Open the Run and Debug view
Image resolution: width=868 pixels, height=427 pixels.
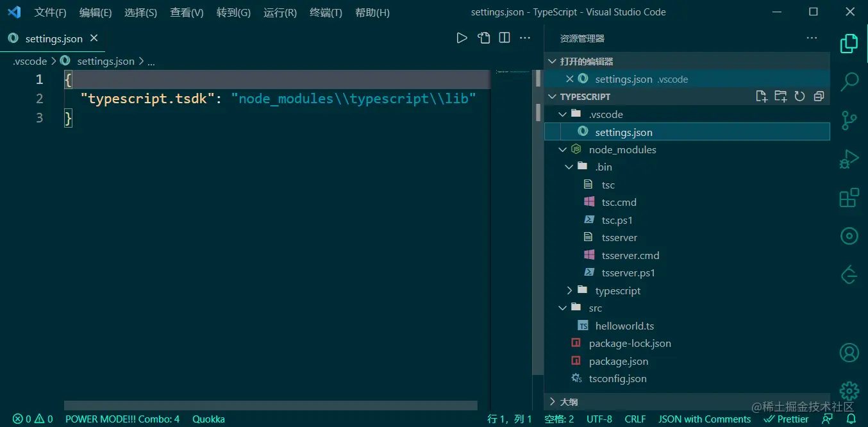coord(849,159)
